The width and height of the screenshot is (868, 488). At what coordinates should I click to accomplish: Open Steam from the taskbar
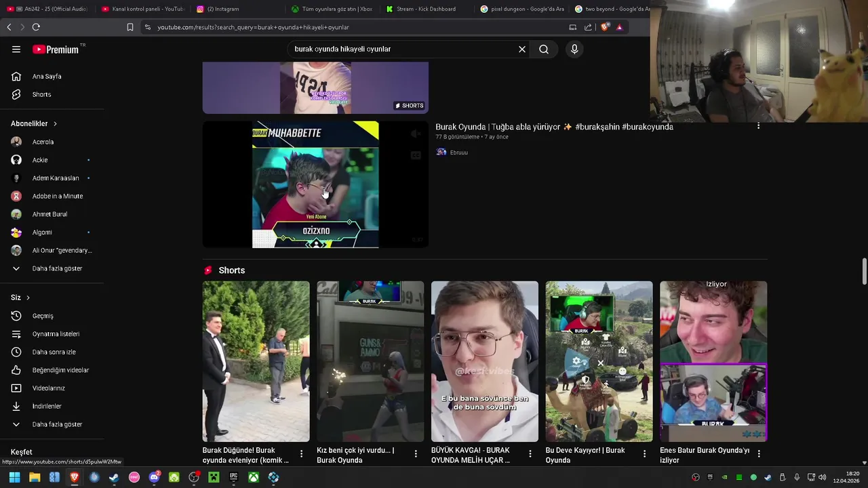[114, 477]
